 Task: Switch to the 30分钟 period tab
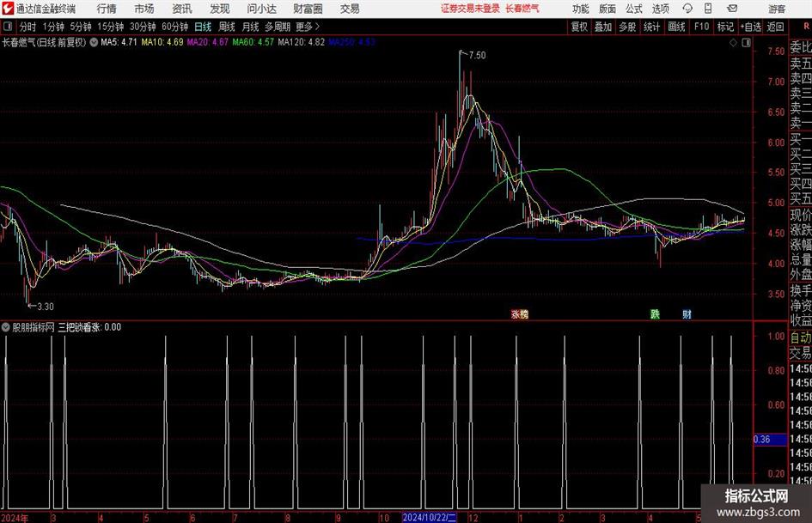tap(143, 27)
